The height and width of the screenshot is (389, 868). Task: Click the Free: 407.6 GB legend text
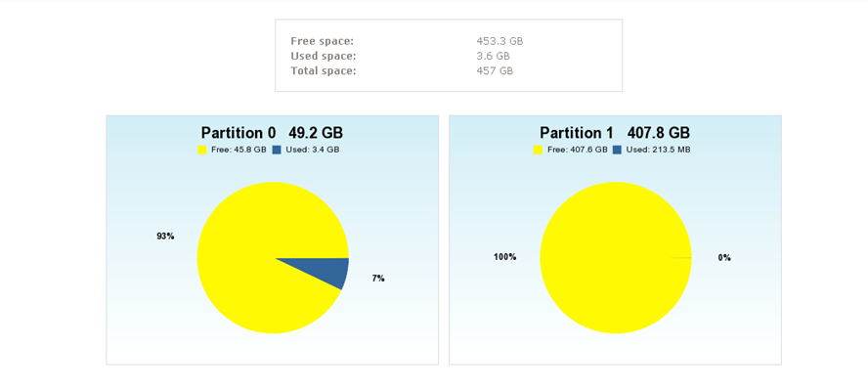click(578, 150)
